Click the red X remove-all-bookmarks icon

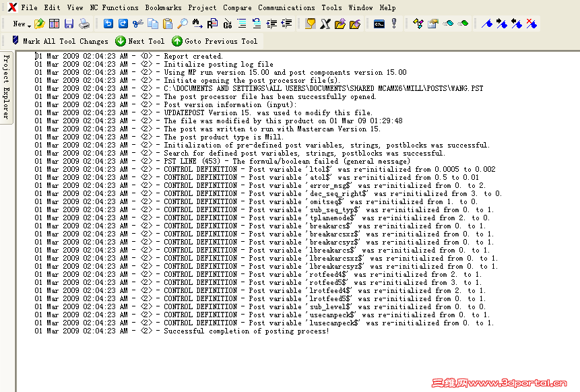click(x=532, y=23)
